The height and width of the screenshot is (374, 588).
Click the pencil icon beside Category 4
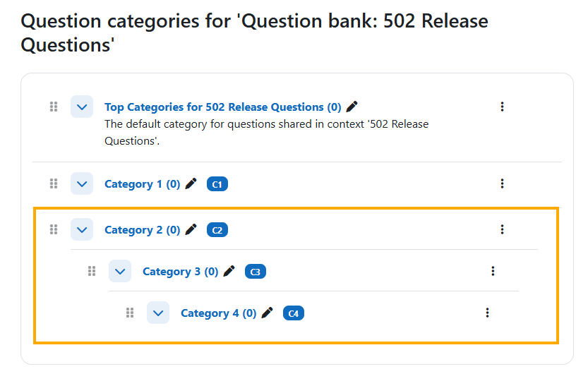click(268, 313)
